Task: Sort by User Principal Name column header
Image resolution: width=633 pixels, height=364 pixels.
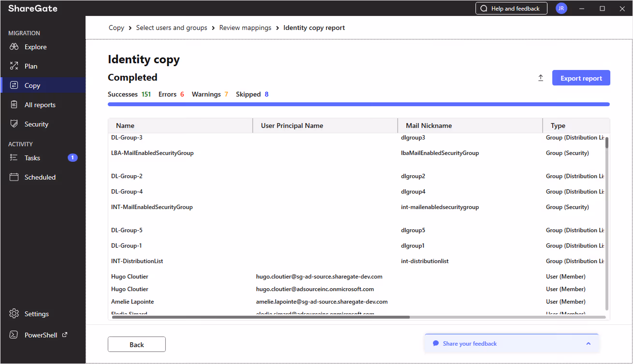Action: click(325, 126)
